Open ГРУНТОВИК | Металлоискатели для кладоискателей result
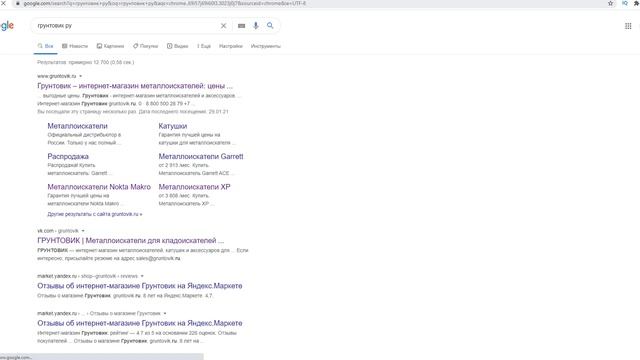The width and height of the screenshot is (640, 360). pos(131,241)
